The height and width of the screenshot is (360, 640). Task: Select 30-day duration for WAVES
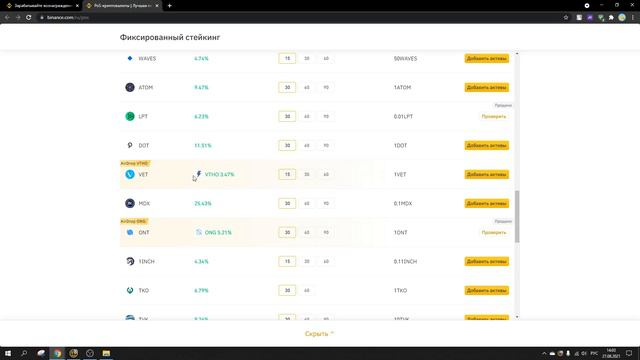(x=307, y=58)
